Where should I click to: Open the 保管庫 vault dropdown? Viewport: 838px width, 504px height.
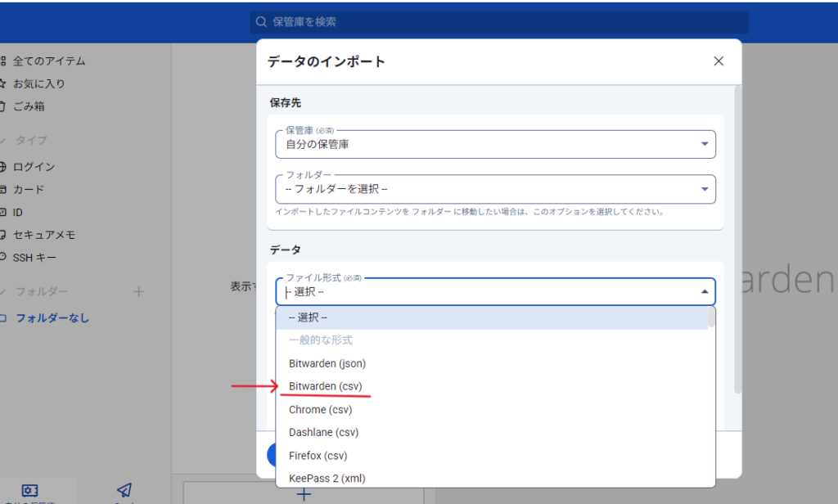point(495,144)
